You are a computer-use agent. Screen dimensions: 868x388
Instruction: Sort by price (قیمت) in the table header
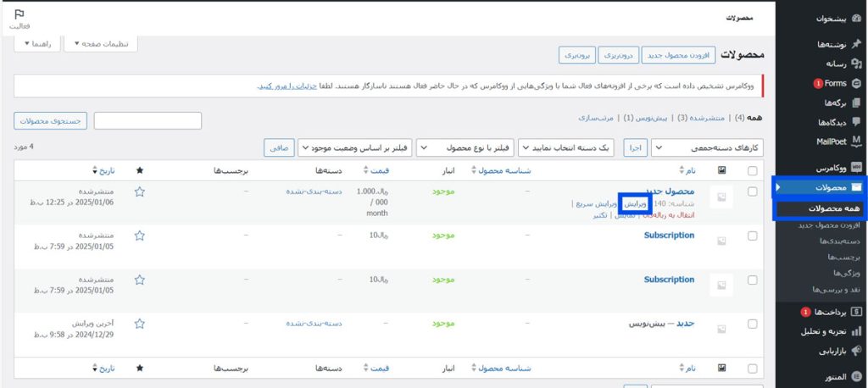click(376, 170)
